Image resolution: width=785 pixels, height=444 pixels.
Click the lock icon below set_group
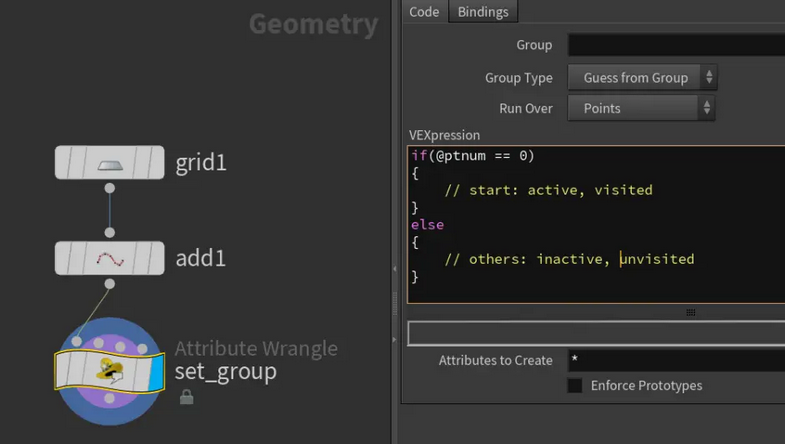186,397
